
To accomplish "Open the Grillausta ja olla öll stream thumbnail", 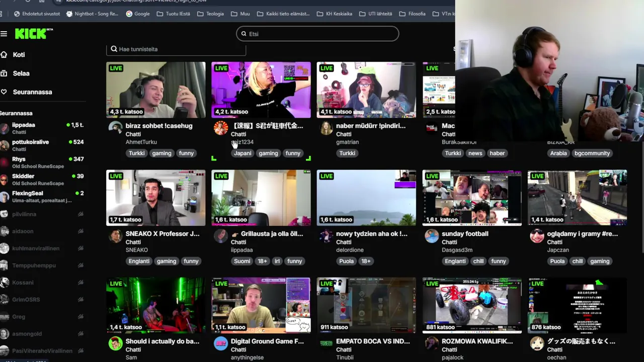I will 261,198.
